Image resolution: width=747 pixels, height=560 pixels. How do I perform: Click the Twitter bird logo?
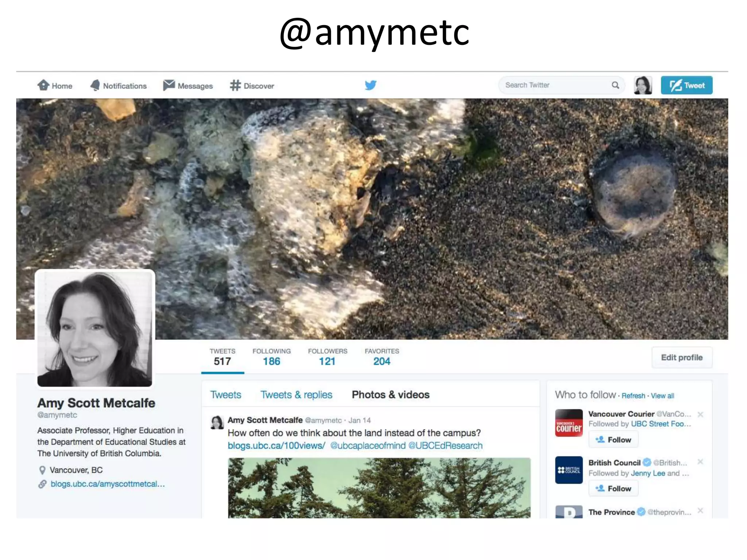tap(371, 85)
